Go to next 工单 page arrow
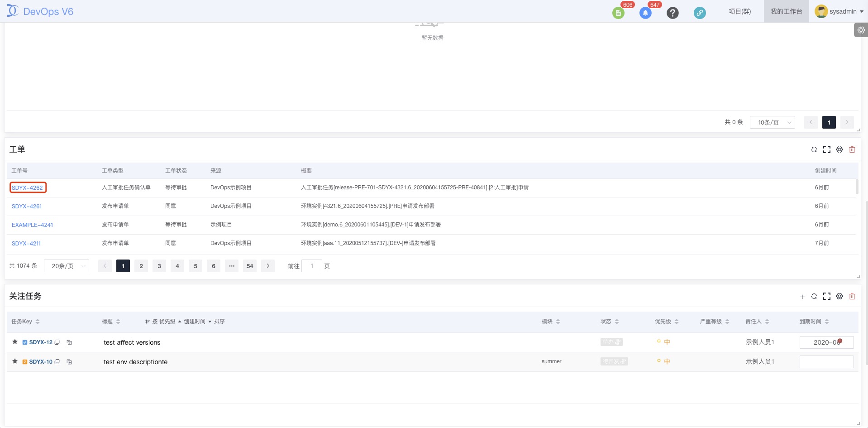The height and width of the screenshot is (428, 868). tap(268, 266)
